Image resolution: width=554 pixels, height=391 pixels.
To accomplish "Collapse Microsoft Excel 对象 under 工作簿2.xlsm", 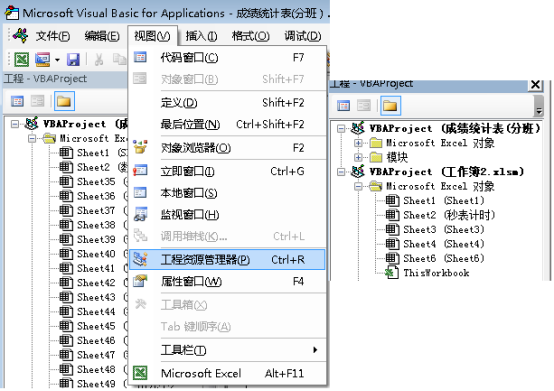I will click(x=358, y=186).
